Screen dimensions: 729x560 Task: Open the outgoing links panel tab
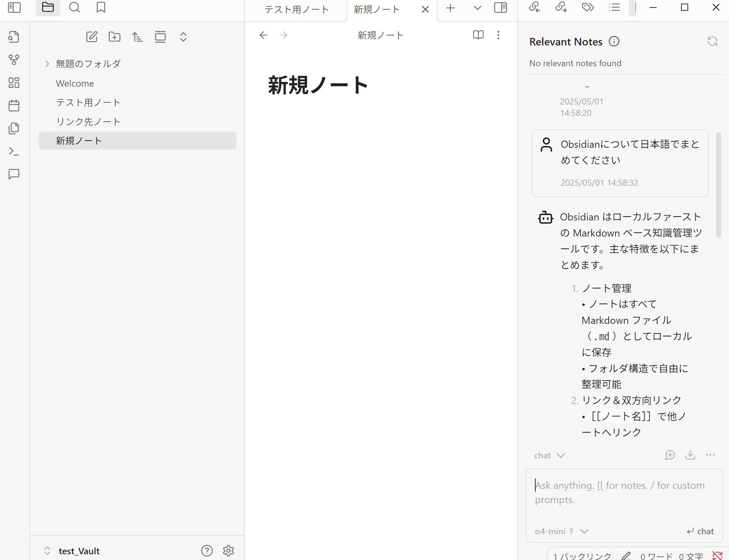(x=561, y=8)
